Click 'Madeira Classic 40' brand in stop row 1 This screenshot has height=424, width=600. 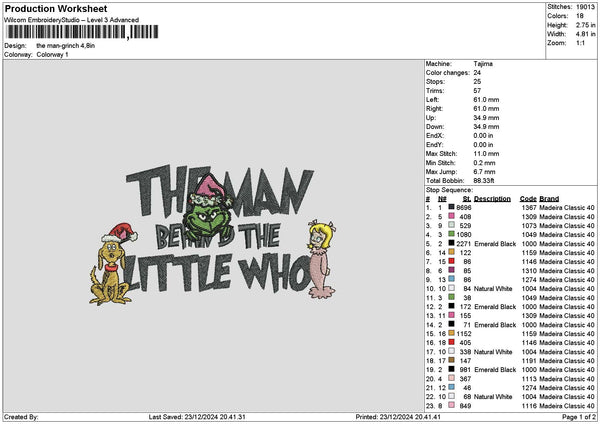click(x=567, y=208)
